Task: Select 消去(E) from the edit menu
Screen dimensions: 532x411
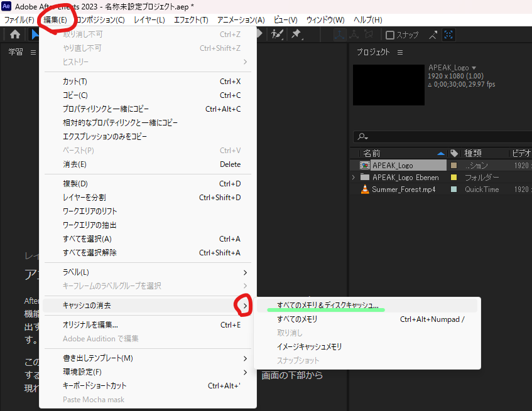Action: (148, 164)
